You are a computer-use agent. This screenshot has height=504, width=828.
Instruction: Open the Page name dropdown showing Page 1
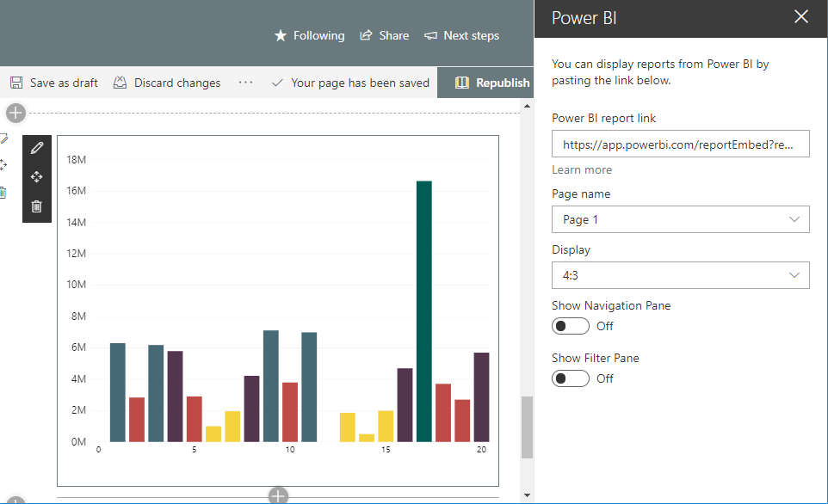tap(680, 219)
